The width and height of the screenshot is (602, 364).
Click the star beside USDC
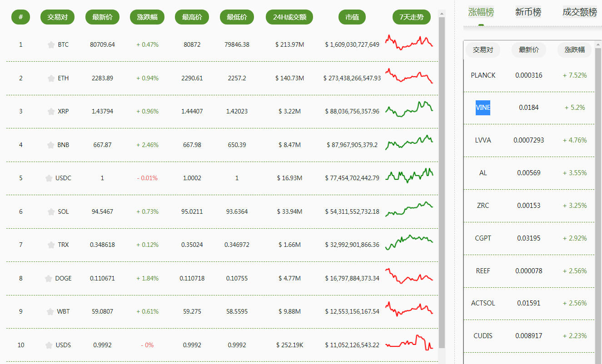tap(49, 178)
